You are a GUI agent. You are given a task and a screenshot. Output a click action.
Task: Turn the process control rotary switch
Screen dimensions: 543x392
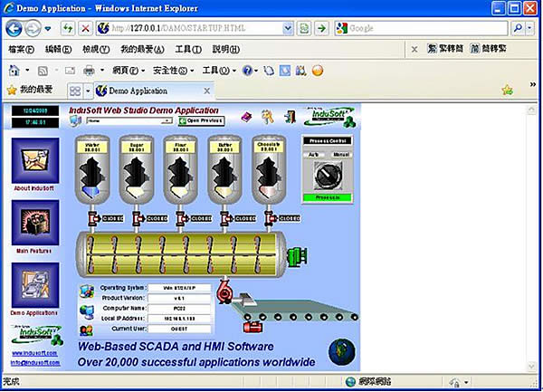click(x=327, y=175)
